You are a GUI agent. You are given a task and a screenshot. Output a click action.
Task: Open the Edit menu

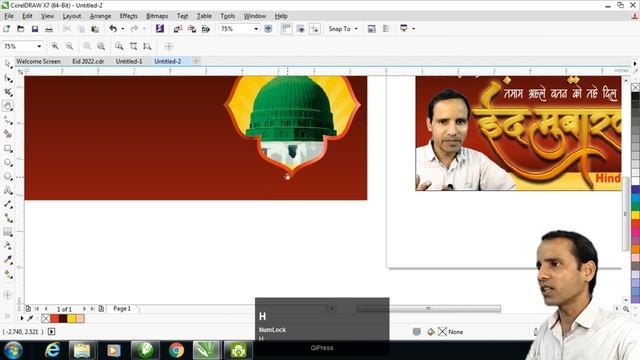(x=27, y=16)
